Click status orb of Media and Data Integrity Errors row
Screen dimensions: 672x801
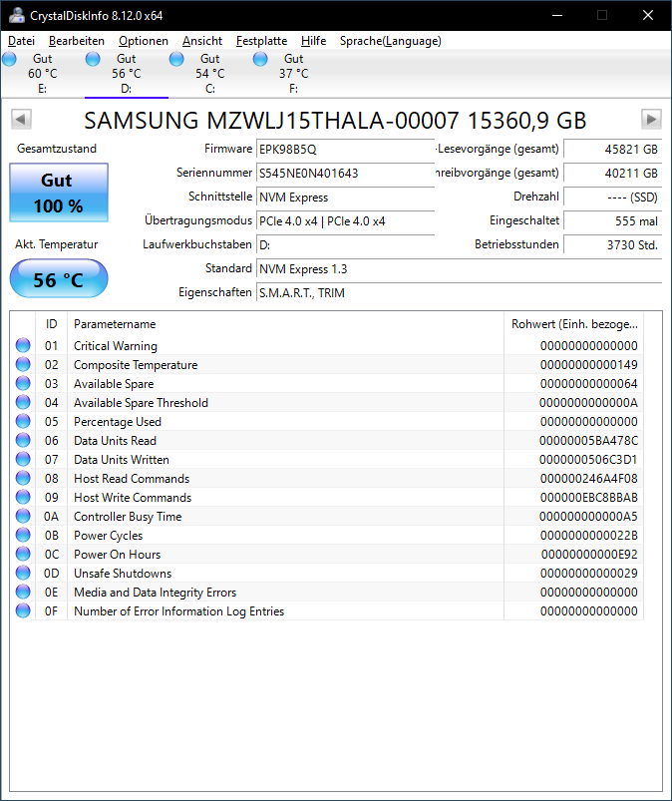click(x=23, y=592)
